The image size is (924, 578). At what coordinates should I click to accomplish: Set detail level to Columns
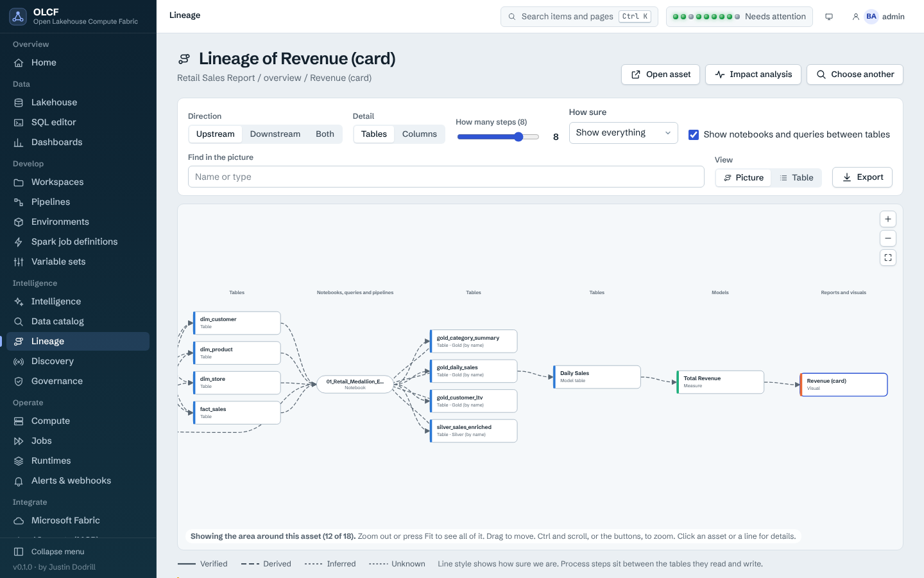420,134
